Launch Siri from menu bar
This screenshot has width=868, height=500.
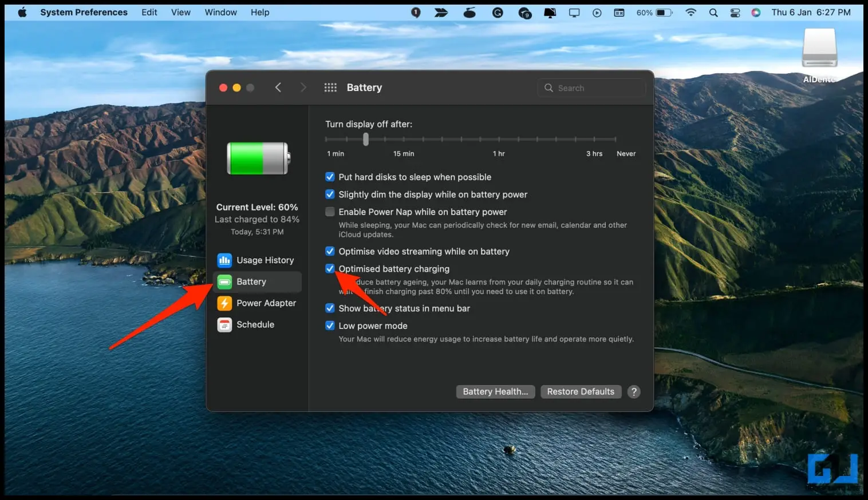tap(756, 13)
